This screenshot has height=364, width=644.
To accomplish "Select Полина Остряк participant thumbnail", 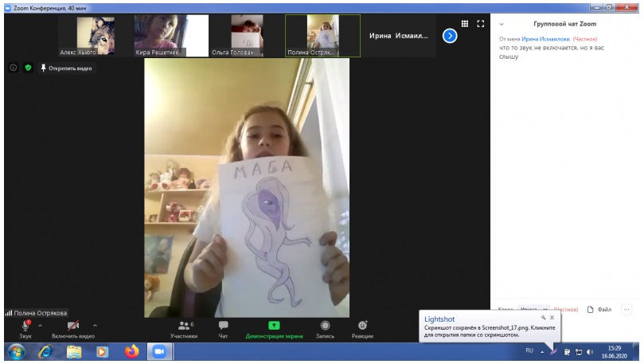I will (x=322, y=36).
